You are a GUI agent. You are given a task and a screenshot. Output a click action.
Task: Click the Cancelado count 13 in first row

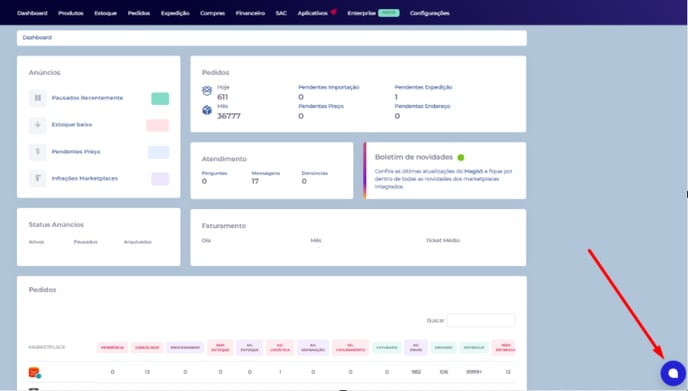tap(147, 372)
